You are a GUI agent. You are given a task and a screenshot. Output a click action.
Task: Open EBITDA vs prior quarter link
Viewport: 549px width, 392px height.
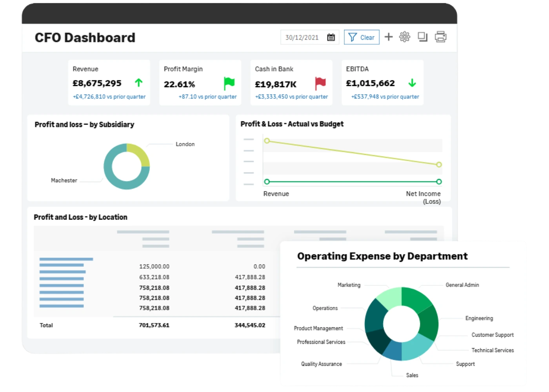click(x=385, y=97)
